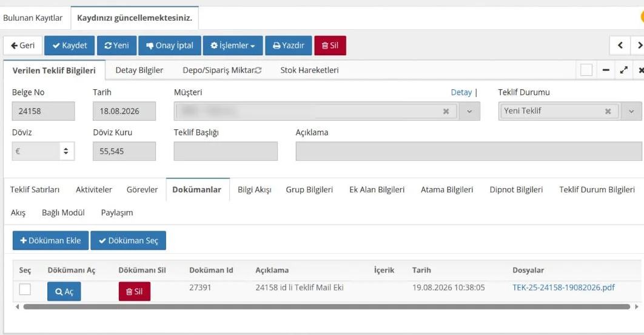The height and width of the screenshot is (335, 644).
Task: Switch to Paylaşım tab
Action: [117, 212]
